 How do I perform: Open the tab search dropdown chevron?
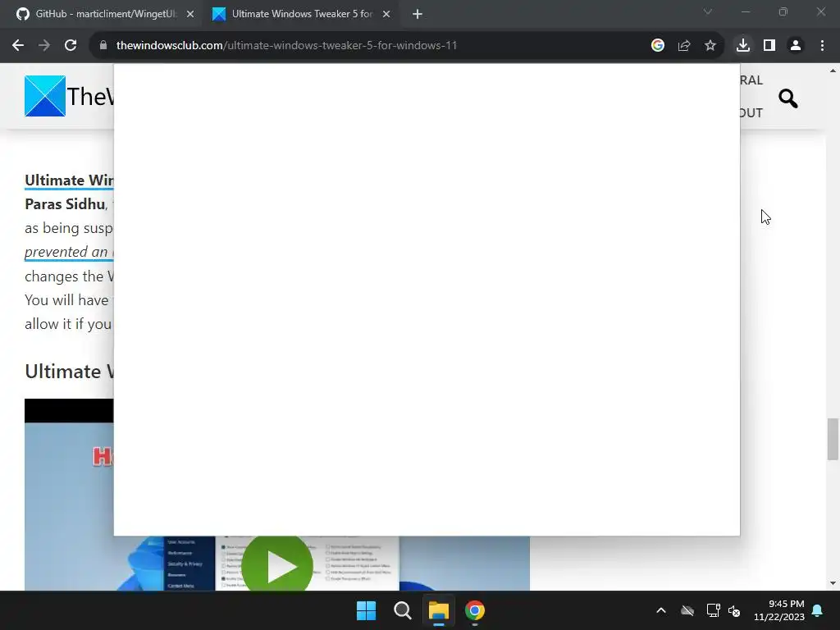pos(708,11)
